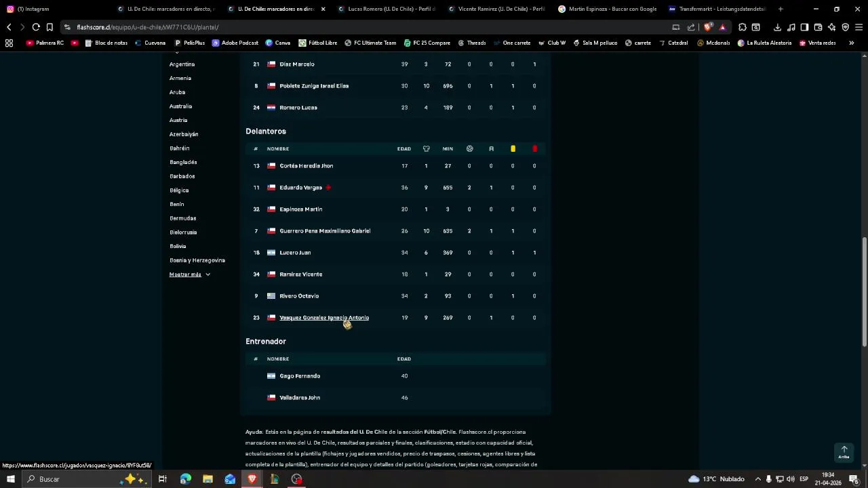The width and height of the screenshot is (868, 488).
Task: Show hidden system tray icons chevron
Action: coord(757,479)
